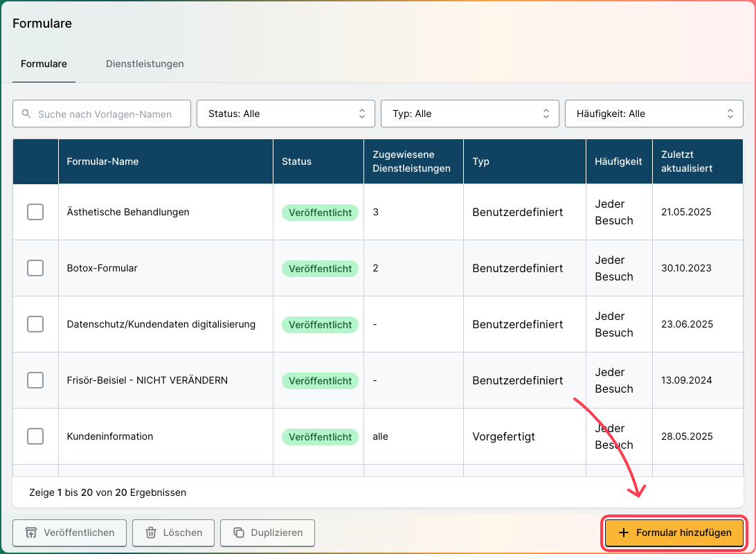Click the Duplizieren button
The image size is (756, 554).
pyautogui.click(x=268, y=533)
